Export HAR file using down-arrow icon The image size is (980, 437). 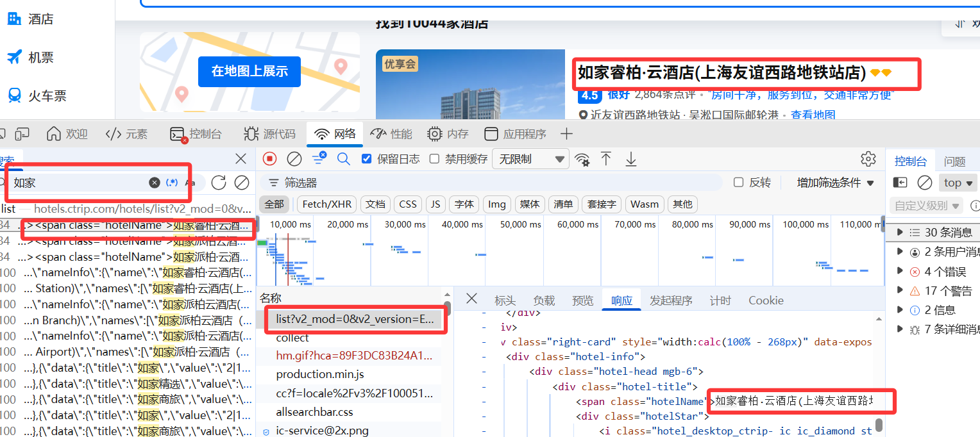point(630,158)
